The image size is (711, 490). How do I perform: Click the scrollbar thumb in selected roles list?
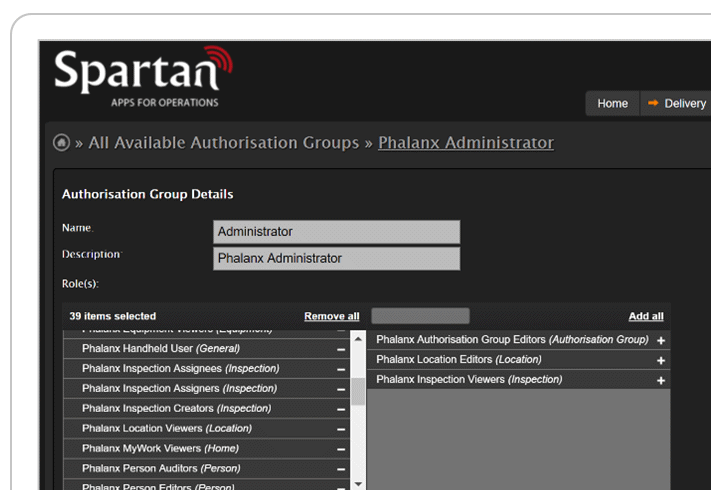pos(358,391)
